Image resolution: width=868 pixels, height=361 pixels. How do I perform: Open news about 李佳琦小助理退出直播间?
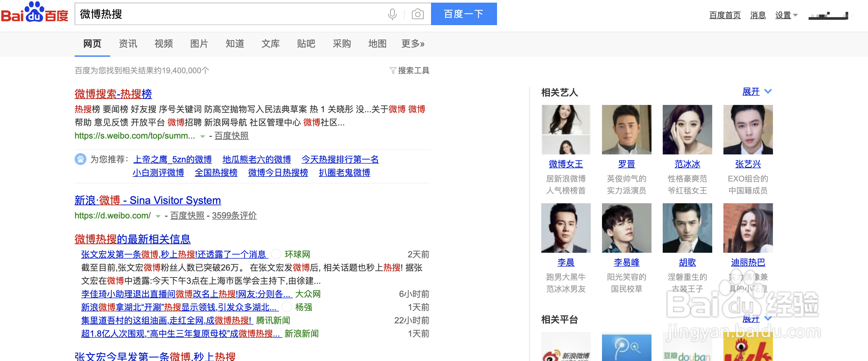(x=186, y=294)
